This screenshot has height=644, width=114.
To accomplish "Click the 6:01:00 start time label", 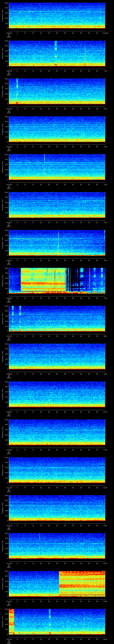I will pos(9,109).
